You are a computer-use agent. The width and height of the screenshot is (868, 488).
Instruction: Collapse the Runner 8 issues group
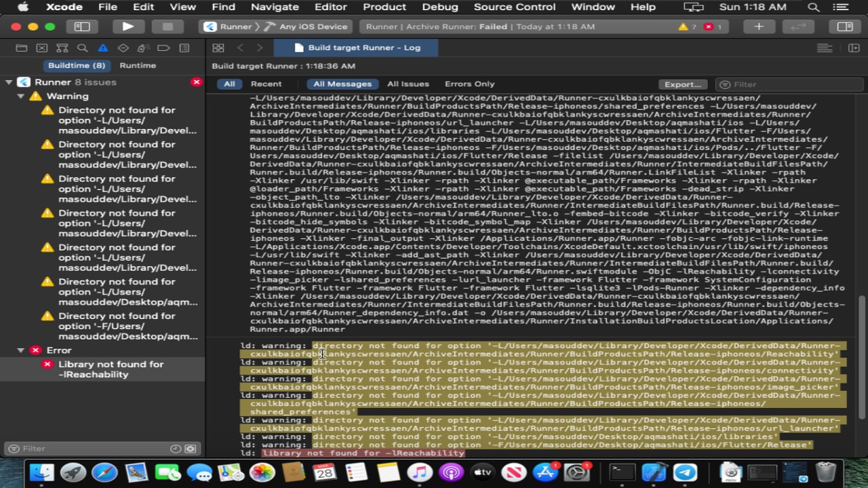point(9,82)
